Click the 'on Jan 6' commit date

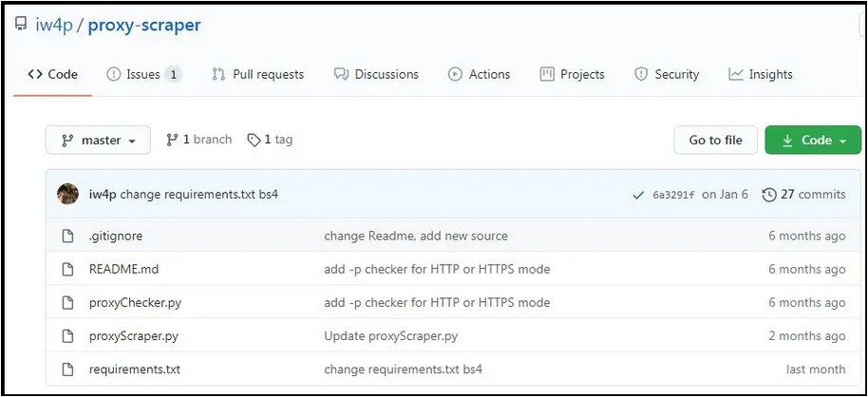(725, 195)
